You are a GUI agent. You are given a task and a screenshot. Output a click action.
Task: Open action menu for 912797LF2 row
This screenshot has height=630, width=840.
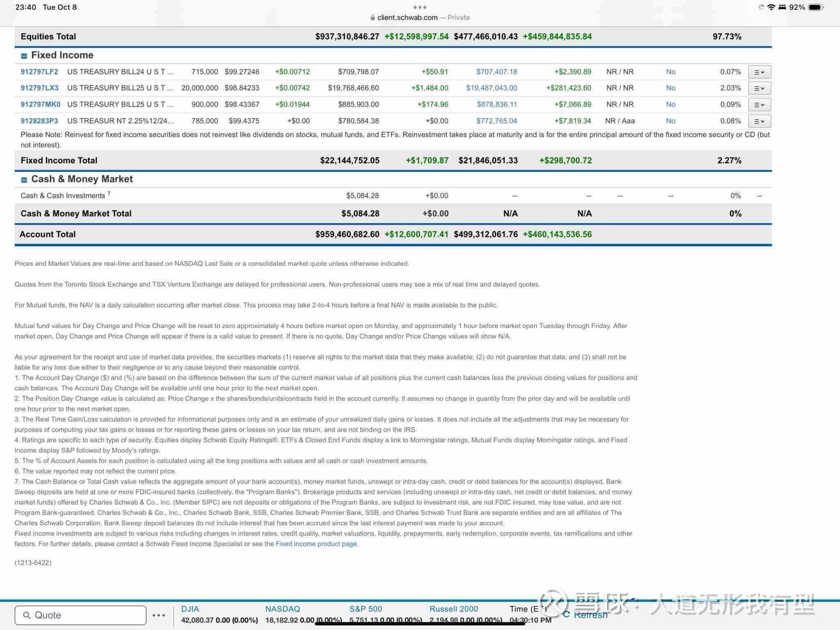point(759,72)
